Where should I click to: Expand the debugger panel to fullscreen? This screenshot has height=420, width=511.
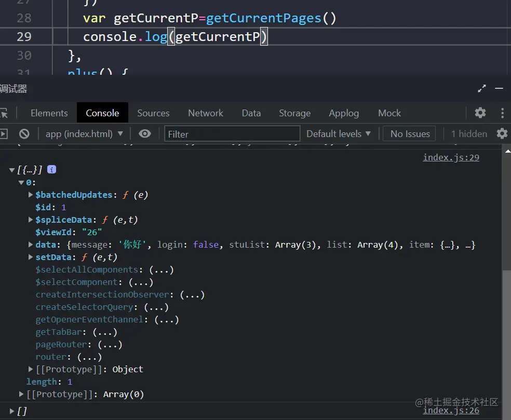(x=482, y=88)
